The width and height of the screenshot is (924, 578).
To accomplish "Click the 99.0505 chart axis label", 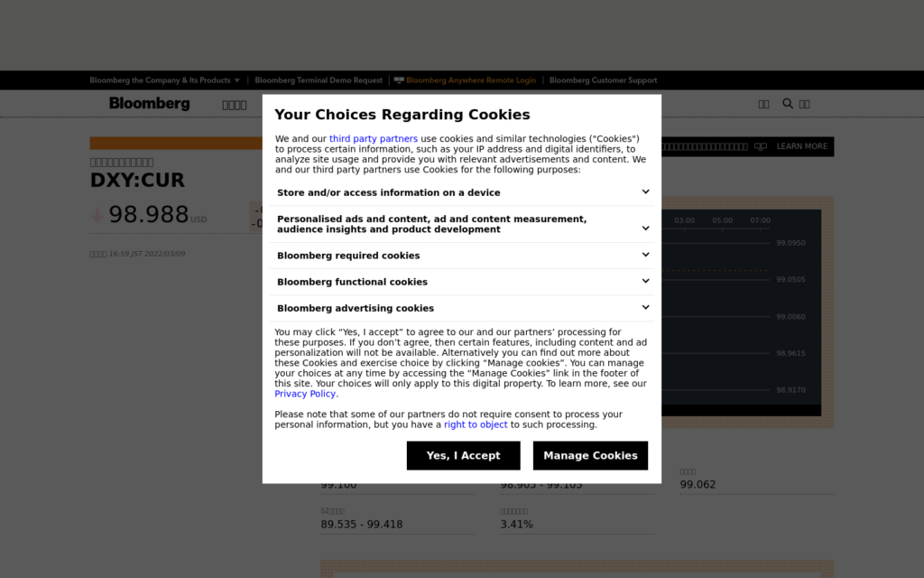I will pos(790,280).
